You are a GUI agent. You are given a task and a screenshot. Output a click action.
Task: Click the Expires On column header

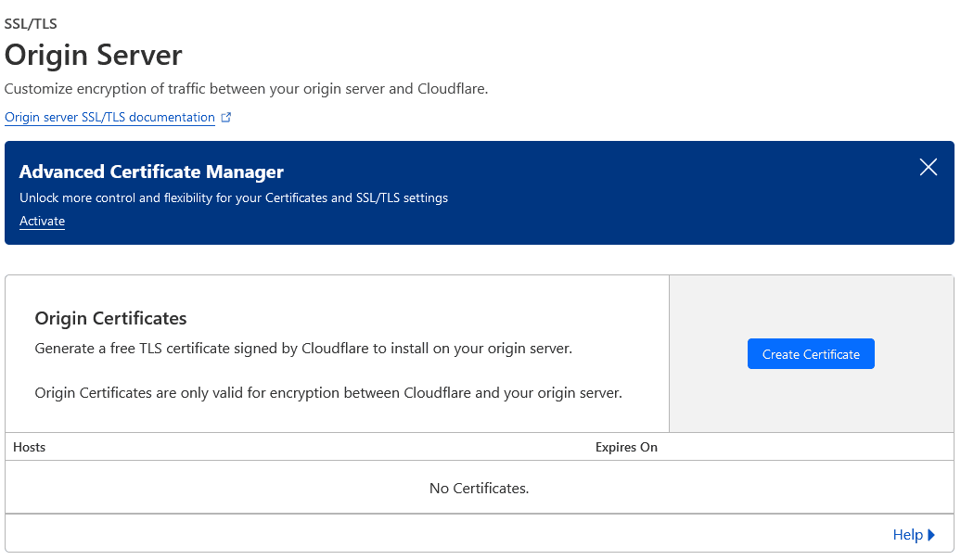tap(626, 447)
